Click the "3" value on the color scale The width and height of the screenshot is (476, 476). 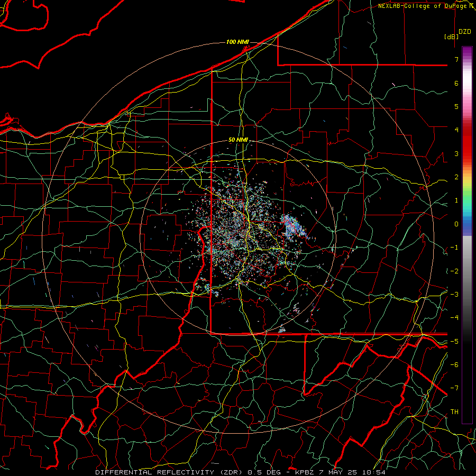456,153
